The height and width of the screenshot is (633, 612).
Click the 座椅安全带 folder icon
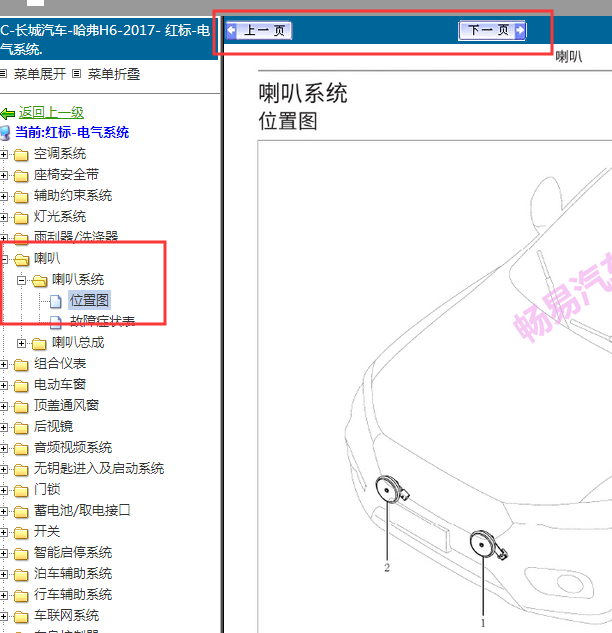(x=21, y=176)
